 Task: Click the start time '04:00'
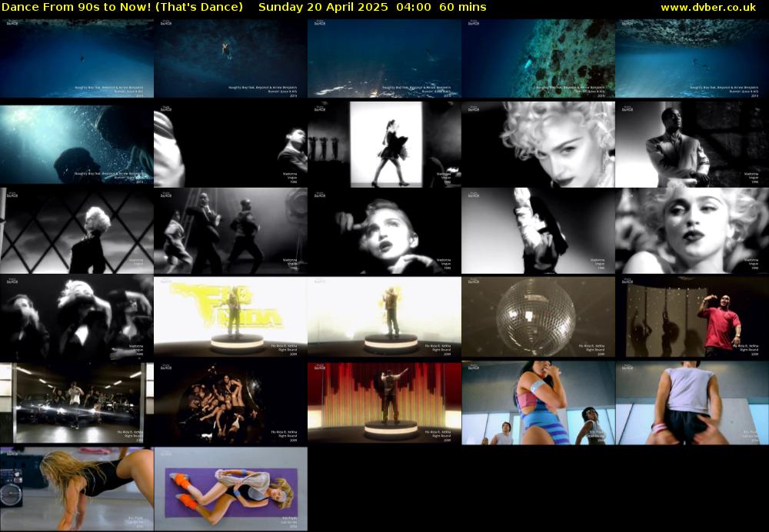pos(414,8)
